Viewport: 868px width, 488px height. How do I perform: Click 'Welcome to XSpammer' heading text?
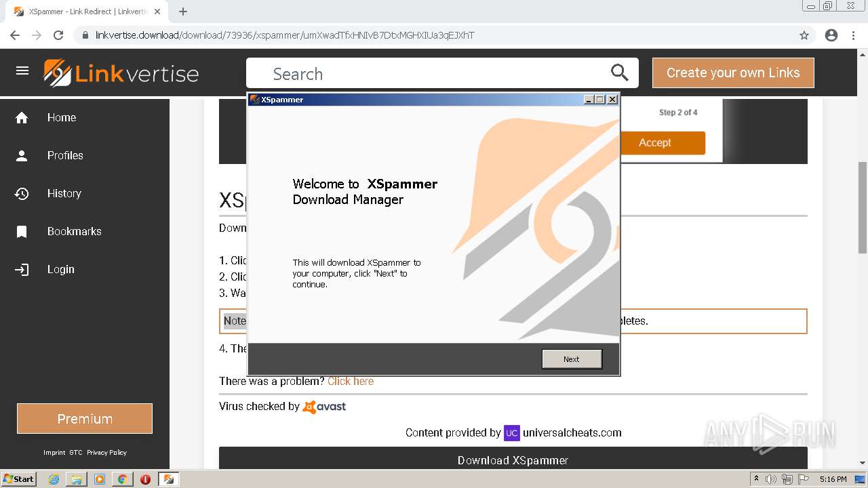pyautogui.click(x=365, y=184)
